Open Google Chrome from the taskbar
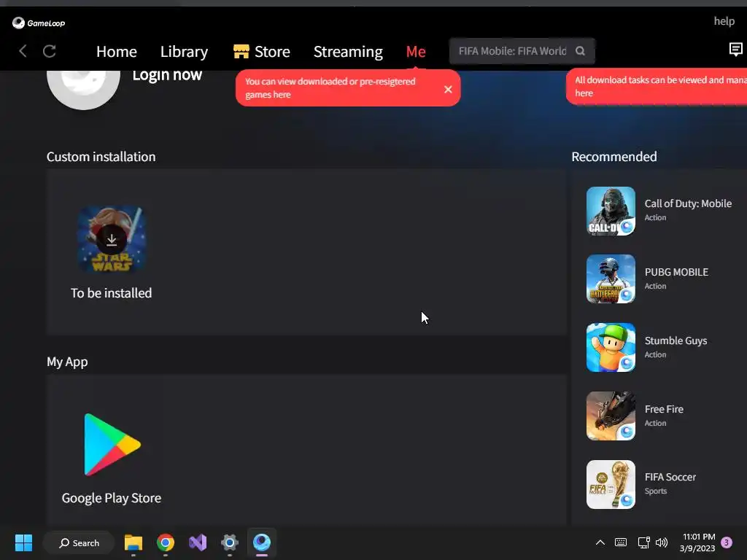 tap(166, 542)
